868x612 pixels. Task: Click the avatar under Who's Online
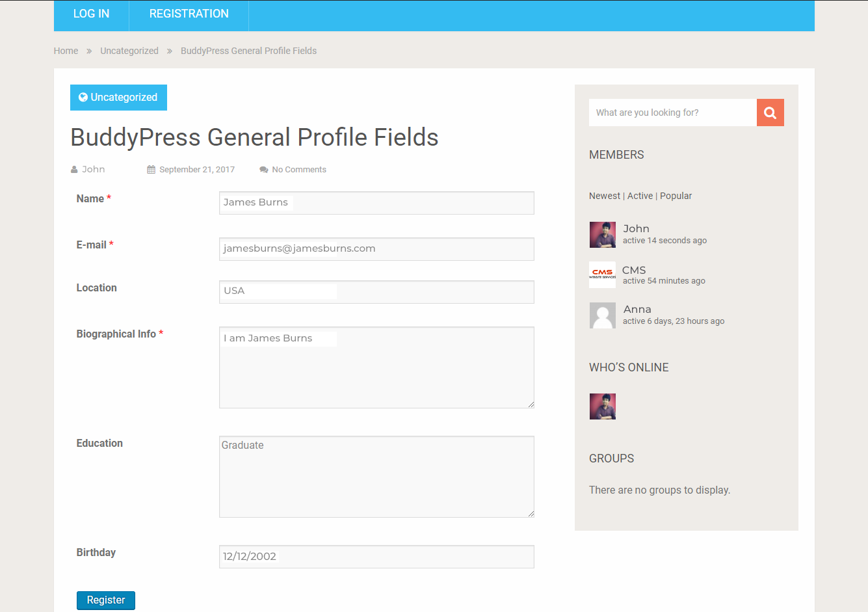602,406
